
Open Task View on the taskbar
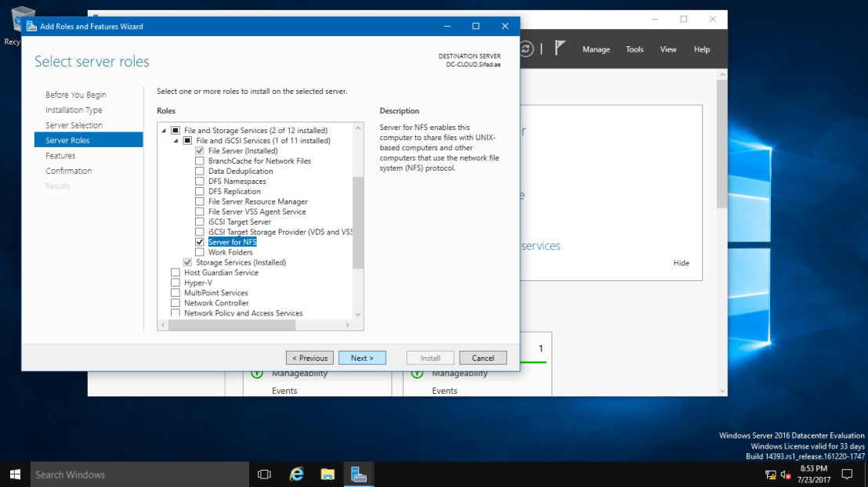264,474
